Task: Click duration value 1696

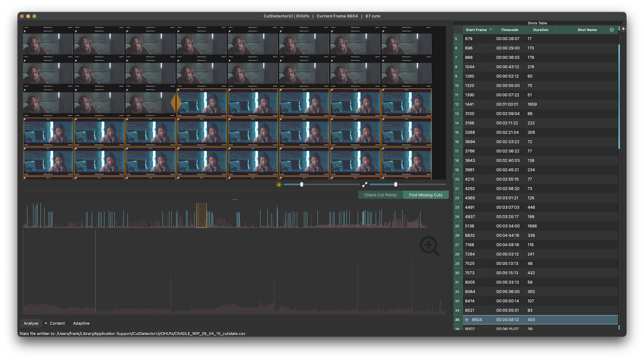Action: [532, 226]
